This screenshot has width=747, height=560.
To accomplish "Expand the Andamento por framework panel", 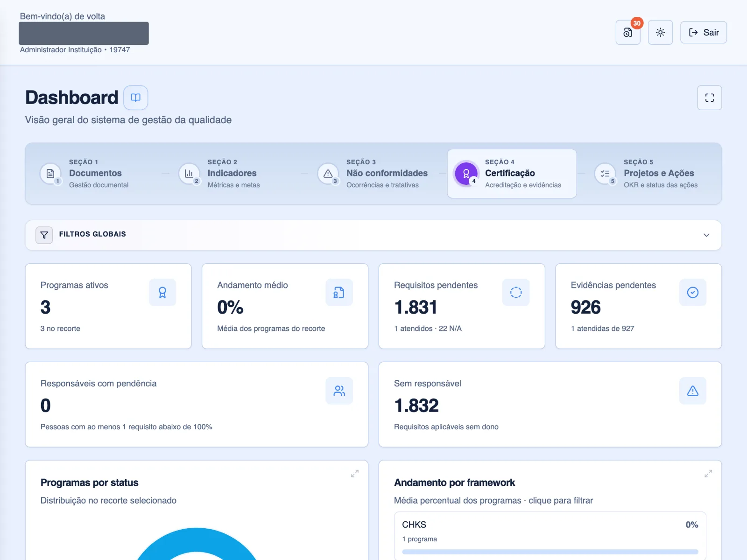I will pos(708,474).
